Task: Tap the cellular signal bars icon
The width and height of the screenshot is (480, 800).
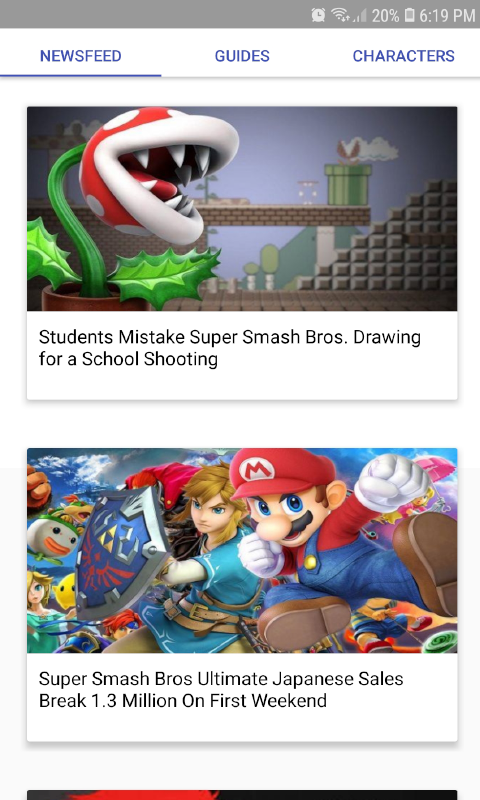Action: pos(360,16)
